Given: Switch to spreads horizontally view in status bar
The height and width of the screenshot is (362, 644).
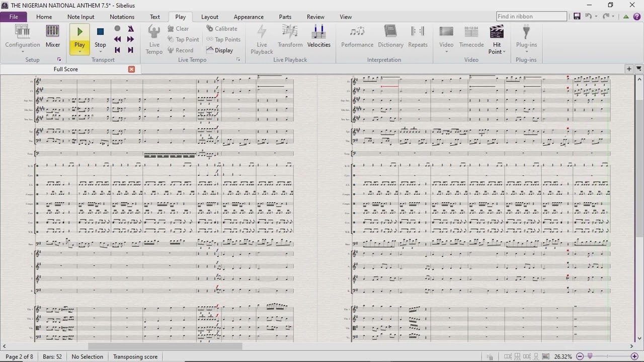Looking at the screenshot, I should [x=507, y=356].
